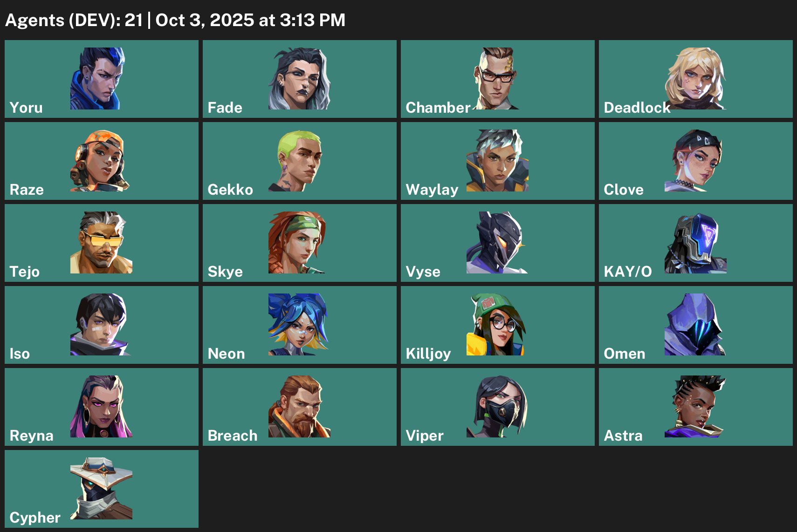
Task: Click the Iso name label
Action: (20, 354)
